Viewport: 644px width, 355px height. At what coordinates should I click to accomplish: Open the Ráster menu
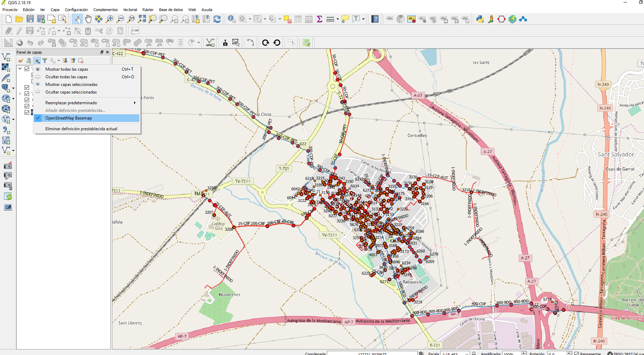pos(148,9)
